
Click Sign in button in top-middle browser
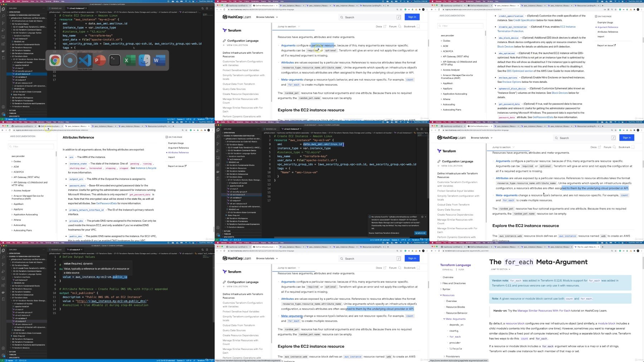click(412, 17)
